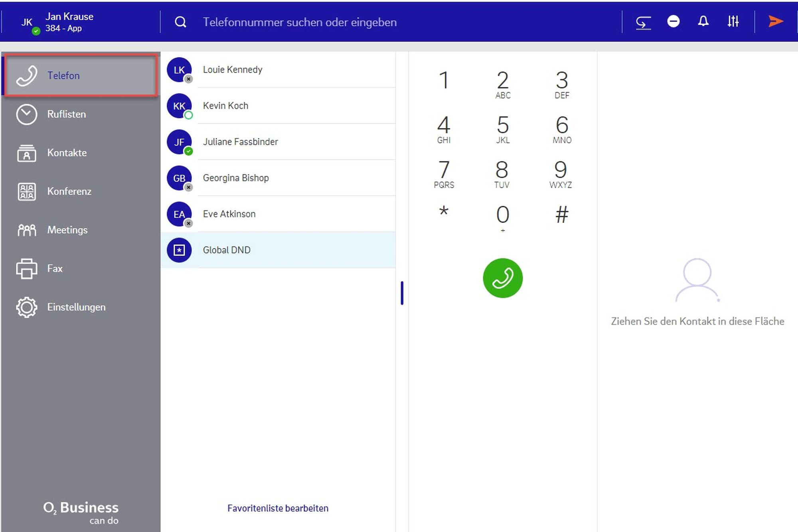Open Ruflisten in the sidebar
The width and height of the screenshot is (798, 532).
66,114
